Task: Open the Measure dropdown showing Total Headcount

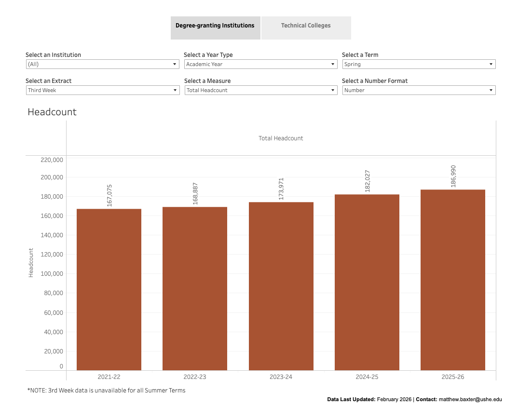Action: pos(260,90)
